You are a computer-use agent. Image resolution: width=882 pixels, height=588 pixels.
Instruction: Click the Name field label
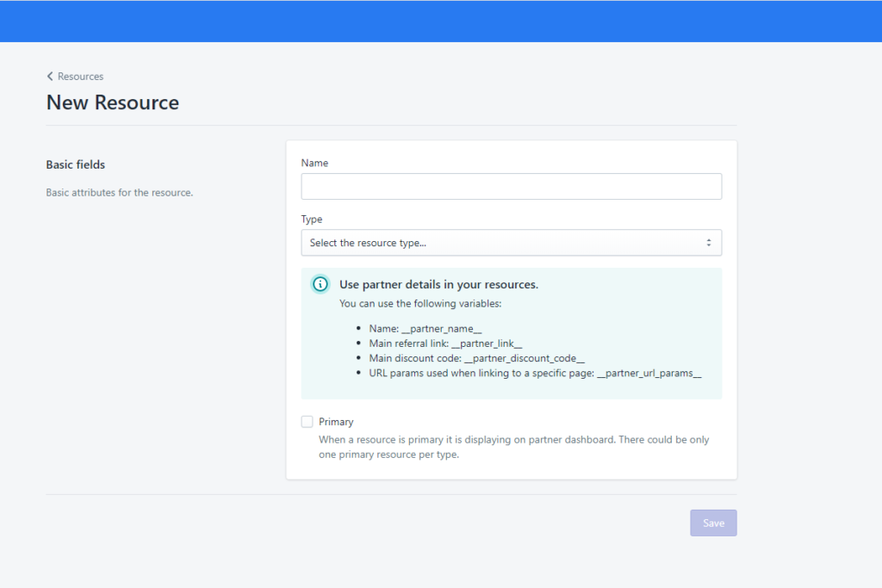tap(314, 163)
